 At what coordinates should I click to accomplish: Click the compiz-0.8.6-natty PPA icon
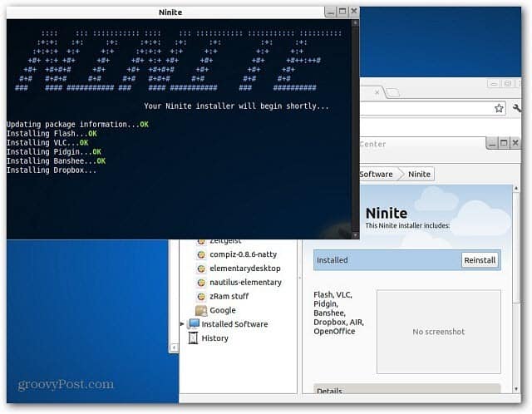point(201,254)
